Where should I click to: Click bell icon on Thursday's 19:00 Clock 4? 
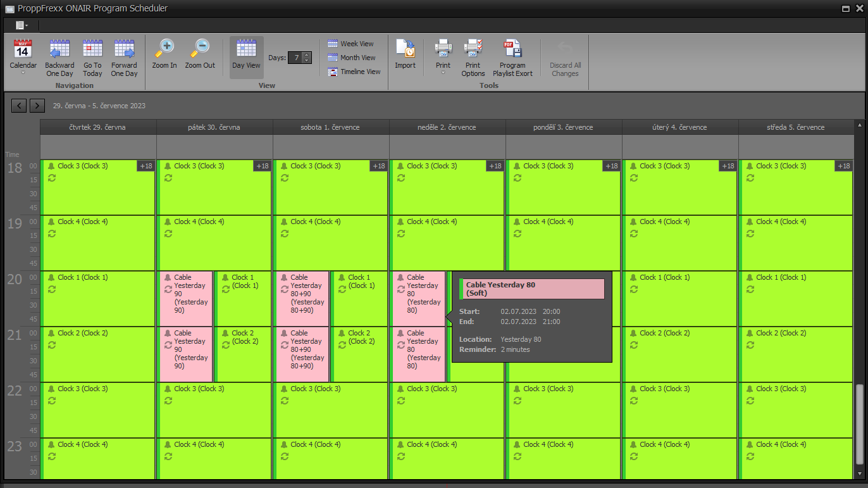[x=52, y=222]
